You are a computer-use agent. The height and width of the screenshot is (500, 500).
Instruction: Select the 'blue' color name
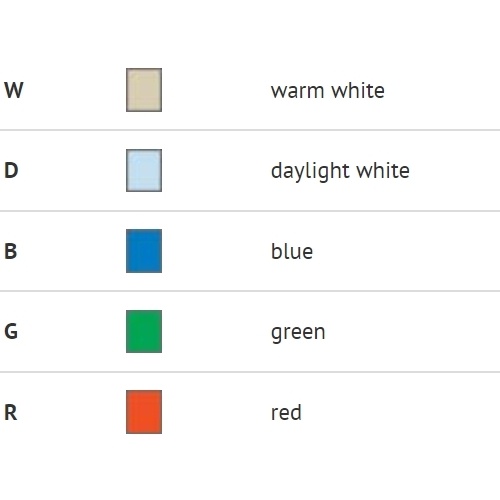point(292,251)
